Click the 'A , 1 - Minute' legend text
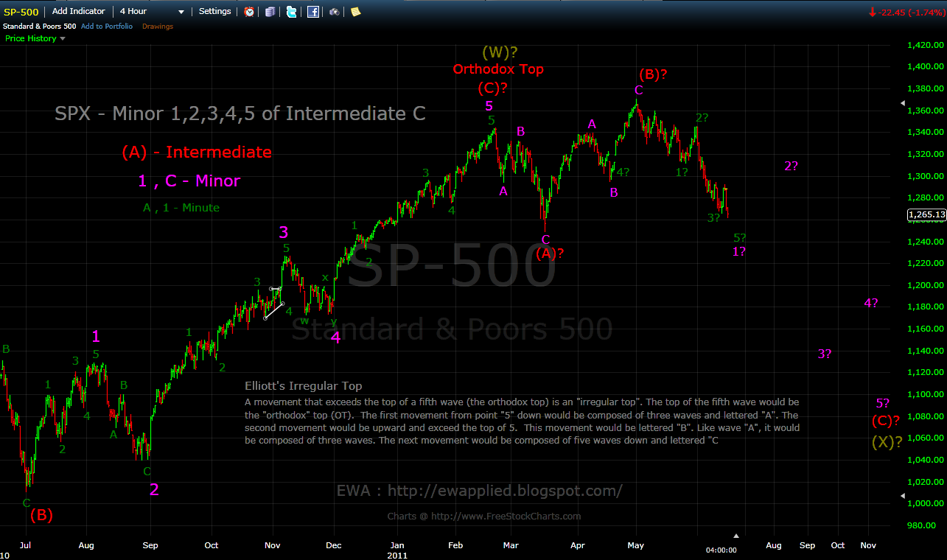The width and height of the screenshot is (947, 560). (181, 208)
